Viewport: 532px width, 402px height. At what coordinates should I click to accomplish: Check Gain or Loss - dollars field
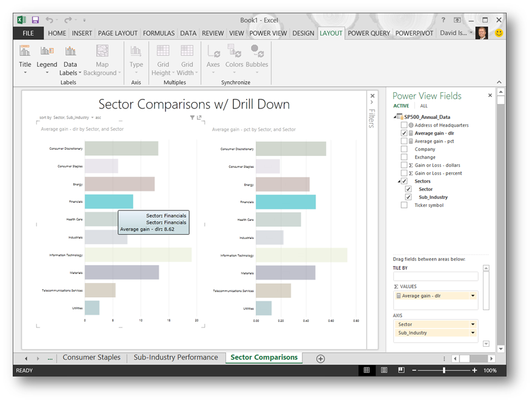click(x=404, y=165)
